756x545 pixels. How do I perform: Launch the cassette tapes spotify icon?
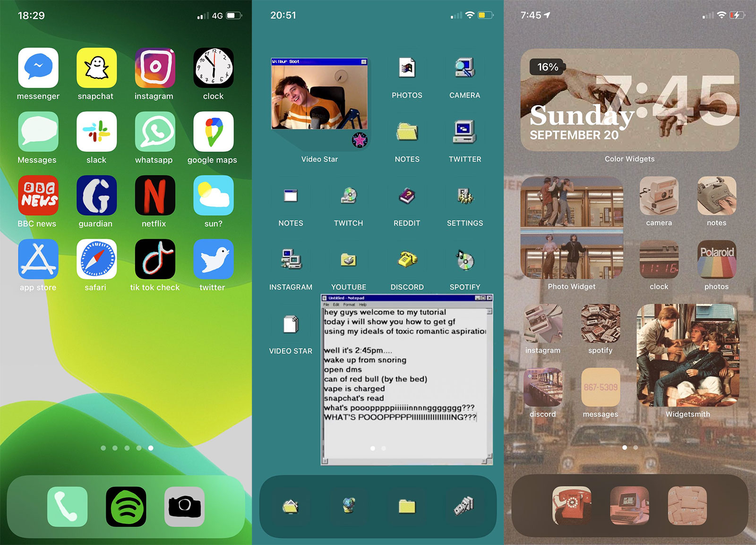(x=601, y=324)
